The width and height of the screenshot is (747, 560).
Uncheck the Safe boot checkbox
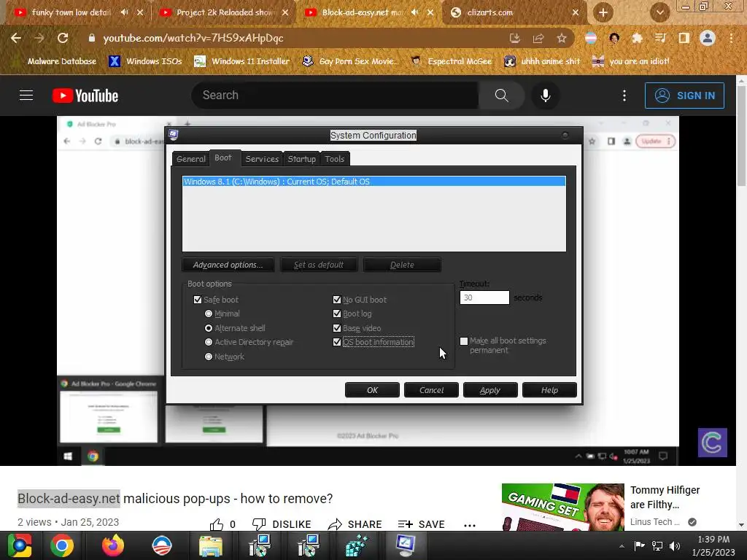pos(198,300)
